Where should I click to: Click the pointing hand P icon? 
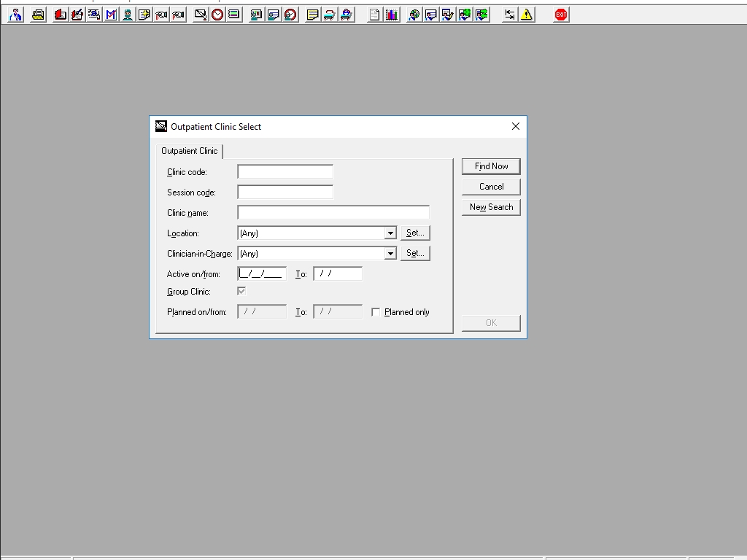[x=178, y=15]
